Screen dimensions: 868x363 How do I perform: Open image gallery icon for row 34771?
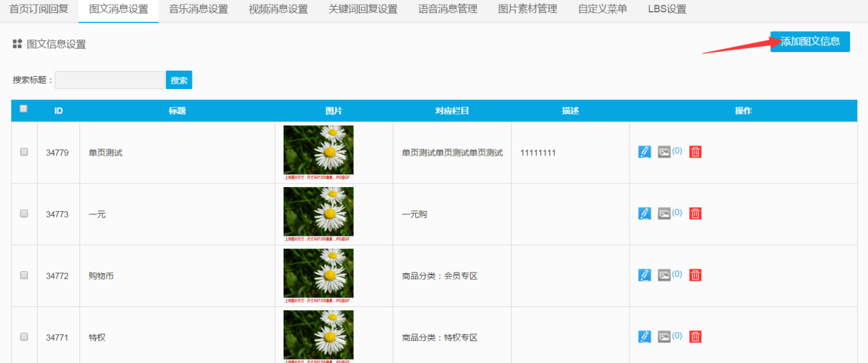pos(664,337)
